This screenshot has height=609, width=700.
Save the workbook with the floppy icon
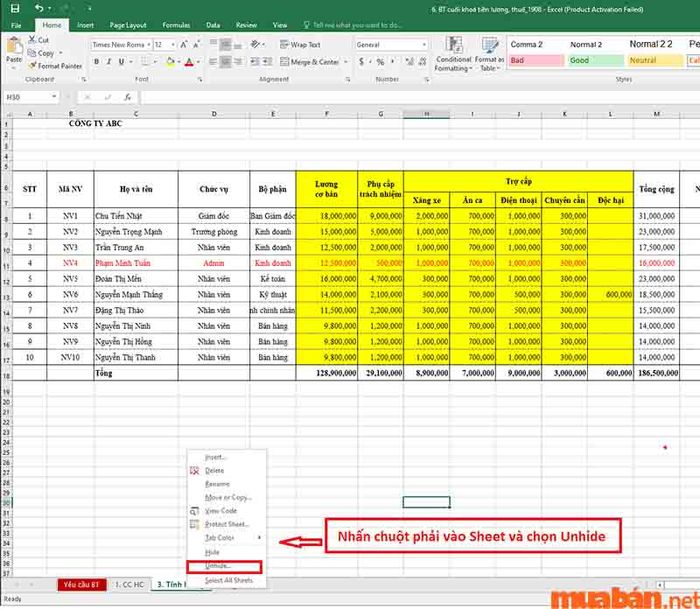click(x=15, y=8)
